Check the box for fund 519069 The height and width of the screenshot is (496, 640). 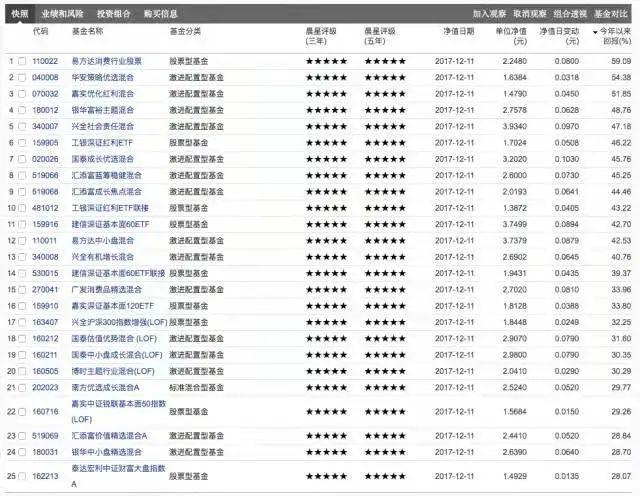tap(22, 436)
